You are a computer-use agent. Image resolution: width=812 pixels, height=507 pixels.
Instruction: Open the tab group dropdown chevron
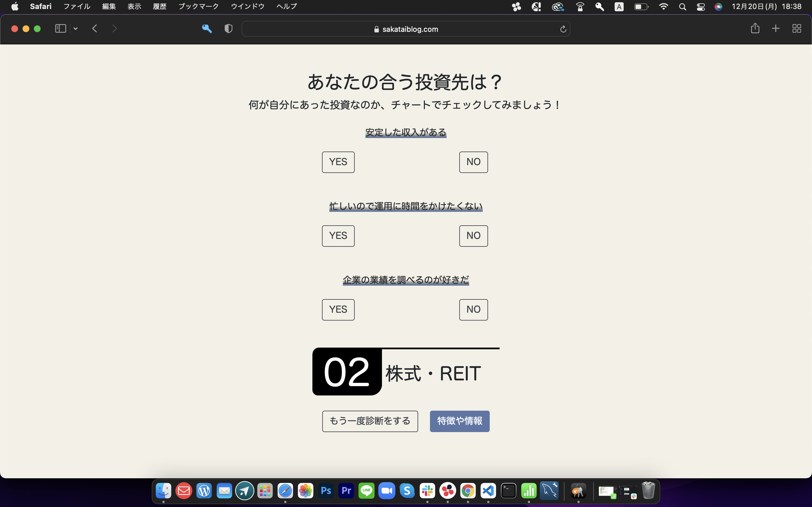75,28
